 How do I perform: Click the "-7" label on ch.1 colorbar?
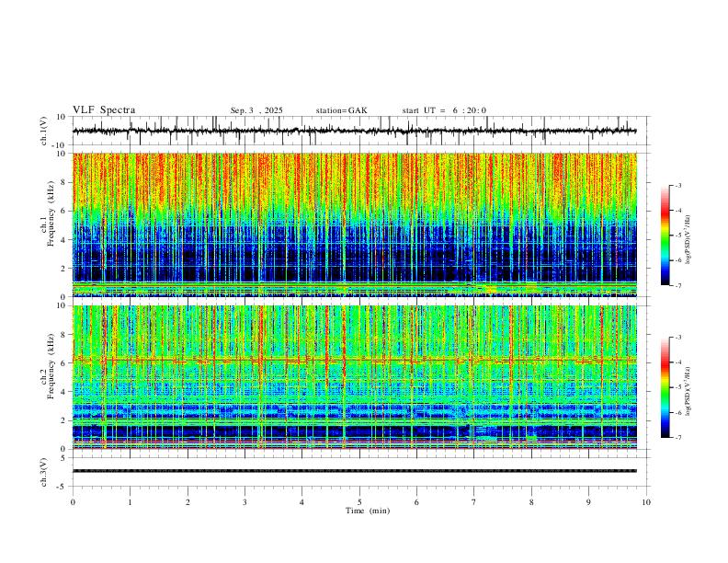point(678,286)
